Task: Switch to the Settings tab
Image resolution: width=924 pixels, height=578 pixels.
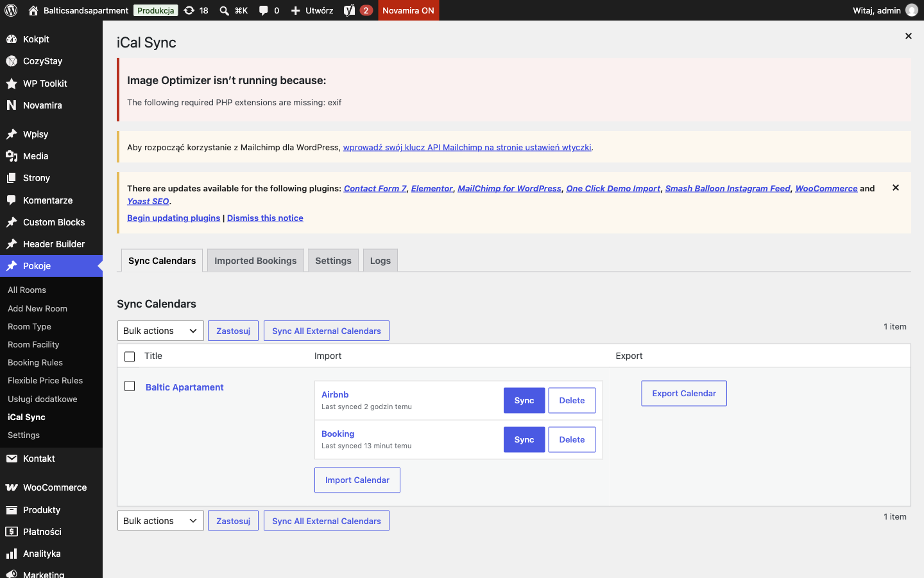Action: tap(333, 260)
